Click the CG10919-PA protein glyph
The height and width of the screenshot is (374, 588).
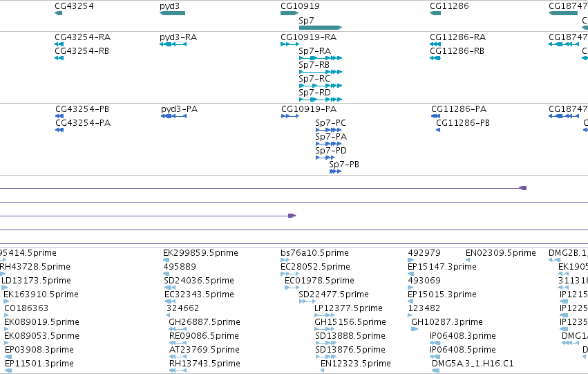(x=290, y=116)
